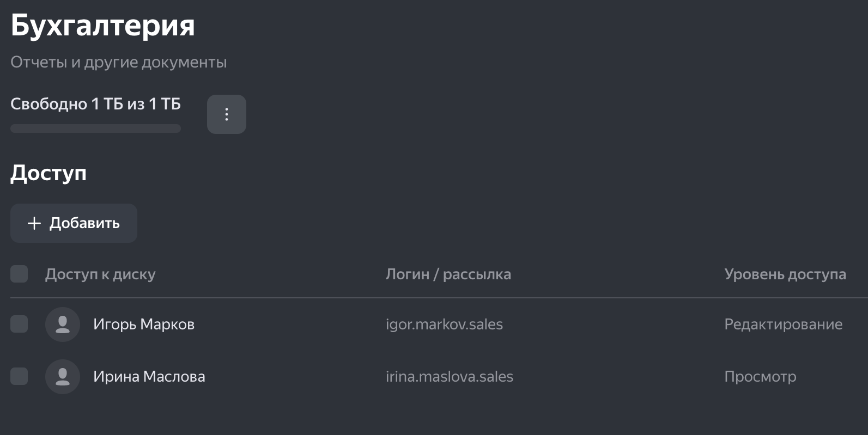Toggle the select-all checkbox in header

19,274
